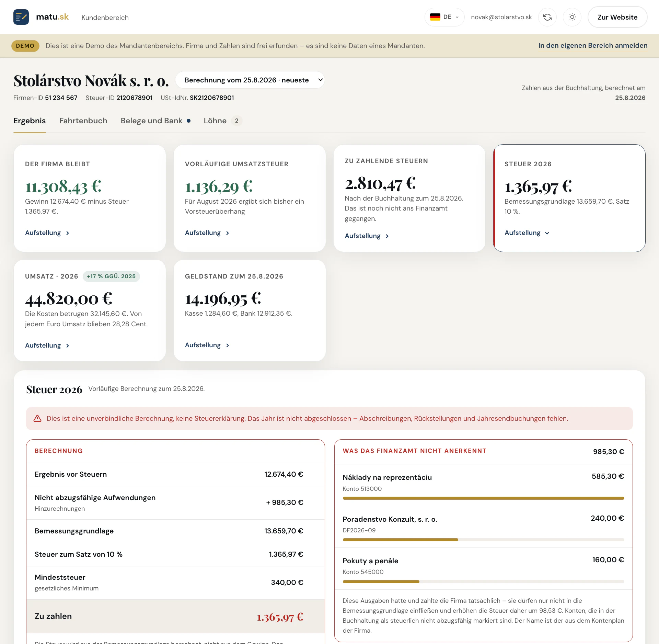Expand Aufstellung under Zu zahlende Steuern

[367, 236]
